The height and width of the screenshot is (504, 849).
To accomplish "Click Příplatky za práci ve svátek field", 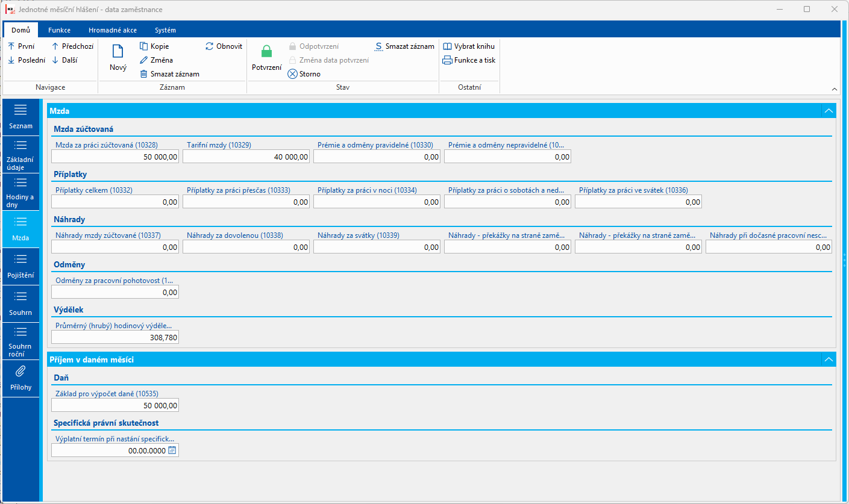I will pyautogui.click(x=638, y=202).
